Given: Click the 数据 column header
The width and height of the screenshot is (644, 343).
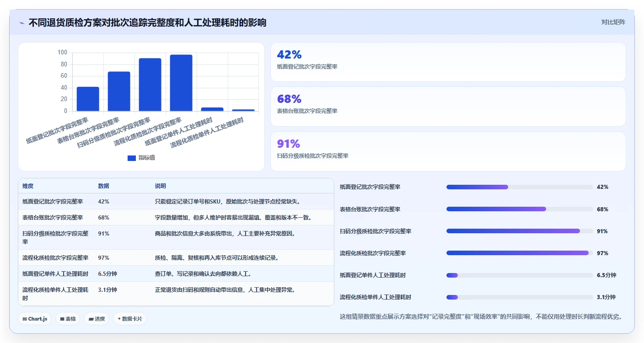Looking at the screenshot, I should point(103,186).
